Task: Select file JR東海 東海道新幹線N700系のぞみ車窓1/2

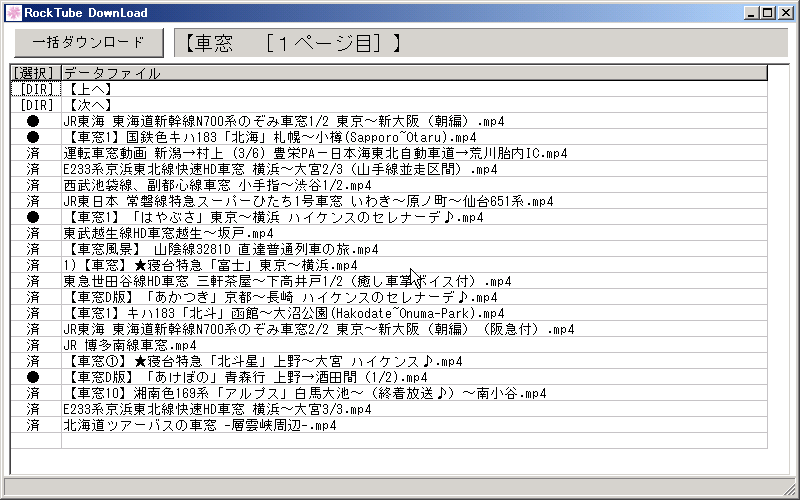Action: 414,121
